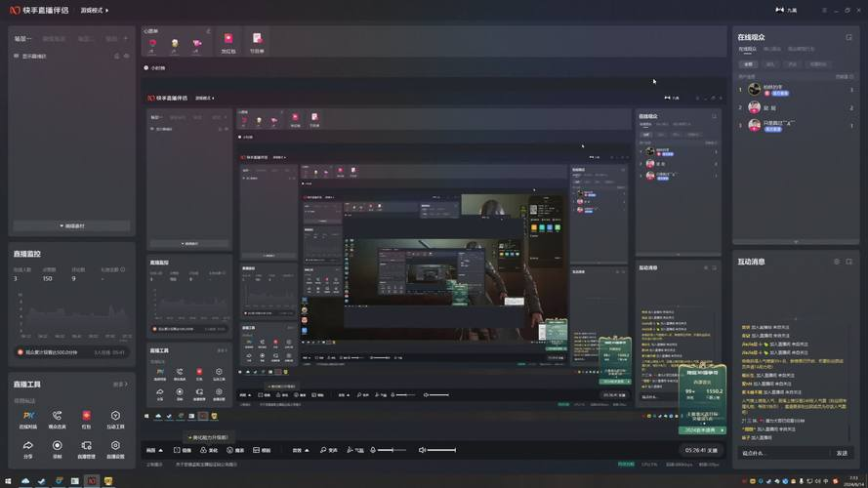Mute the speaker volume icon
868x488 pixels.
coord(422,450)
